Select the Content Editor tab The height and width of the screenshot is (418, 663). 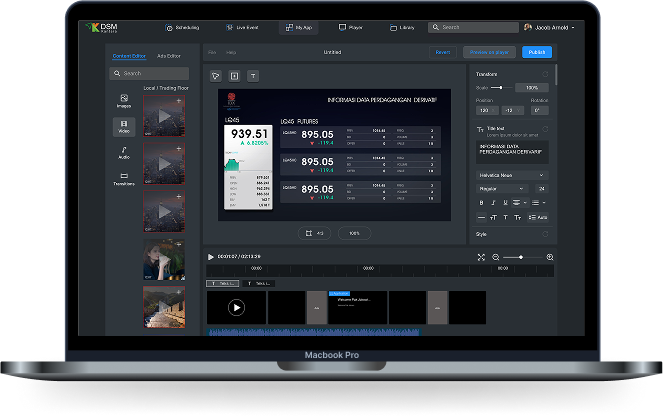click(129, 56)
